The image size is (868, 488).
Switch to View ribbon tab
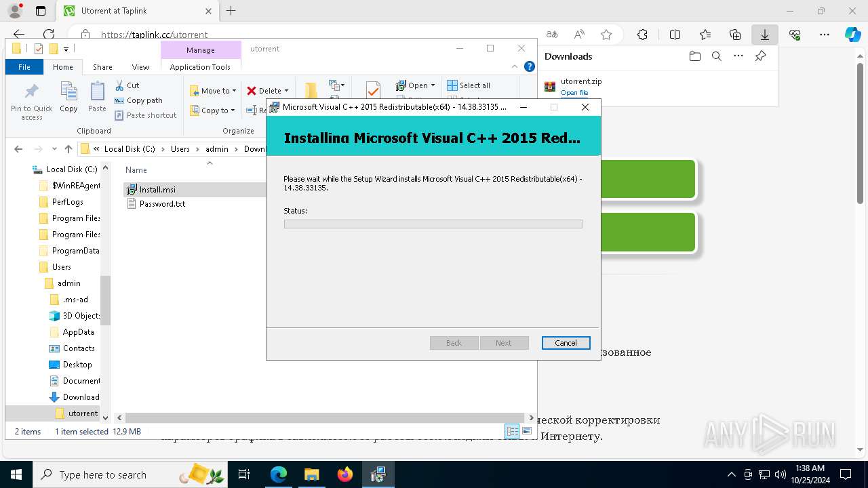point(140,67)
